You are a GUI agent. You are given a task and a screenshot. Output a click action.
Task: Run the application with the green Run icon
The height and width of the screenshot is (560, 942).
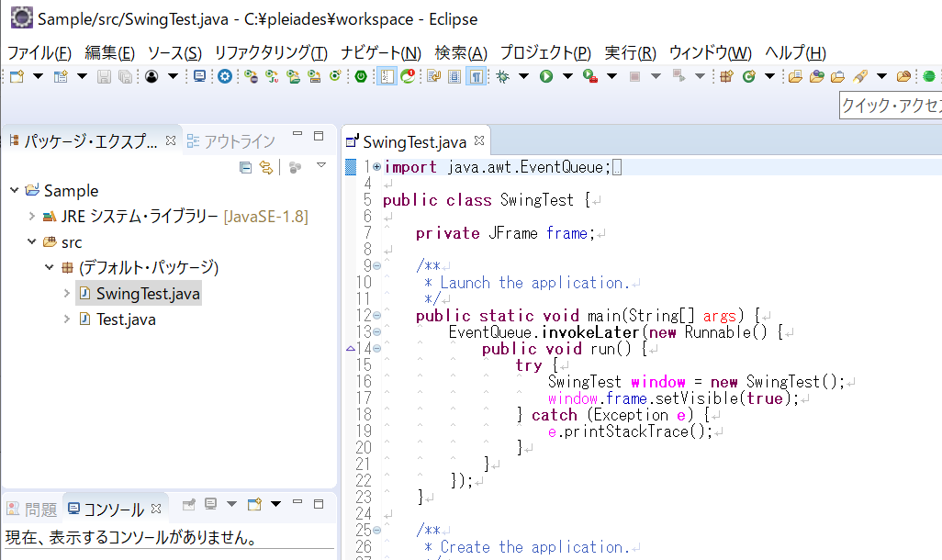coord(546,77)
